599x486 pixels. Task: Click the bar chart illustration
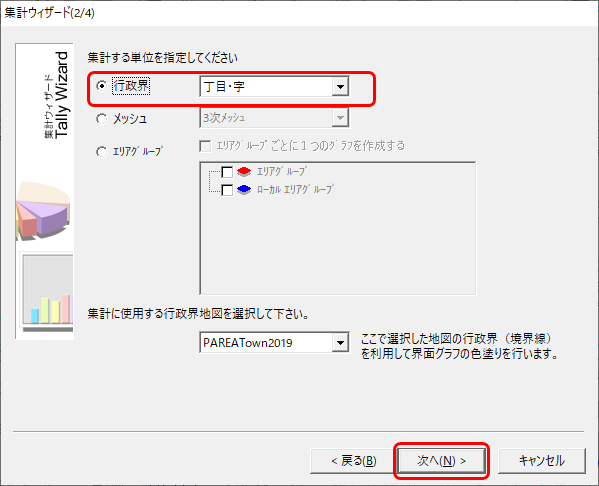point(48,293)
